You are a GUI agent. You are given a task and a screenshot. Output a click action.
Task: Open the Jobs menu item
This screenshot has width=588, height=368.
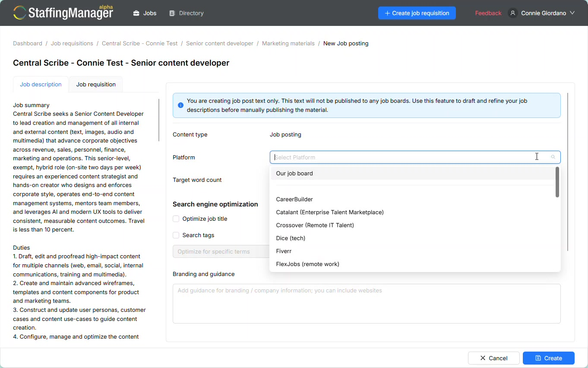tap(145, 13)
